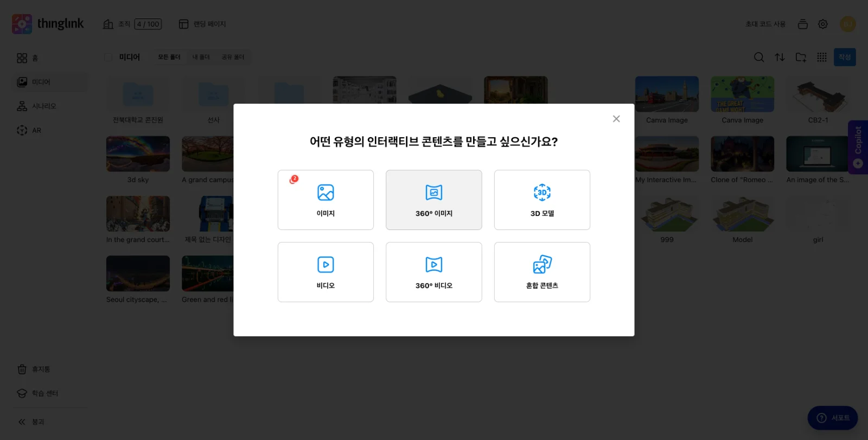Pick the 혼합 콘텐츠 card
The width and height of the screenshot is (868, 440).
(x=542, y=272)
